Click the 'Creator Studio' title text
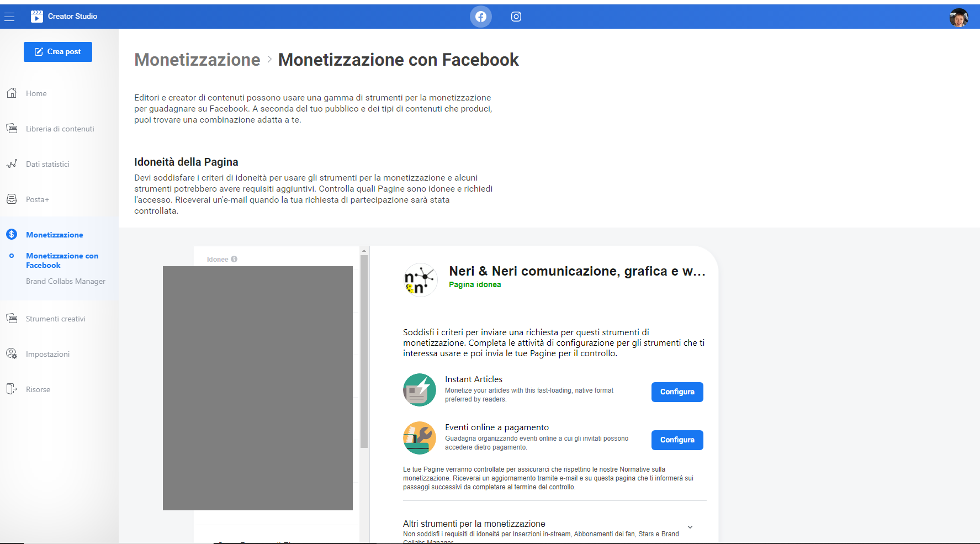Screen dimensions: 980x544 (72, 17)
